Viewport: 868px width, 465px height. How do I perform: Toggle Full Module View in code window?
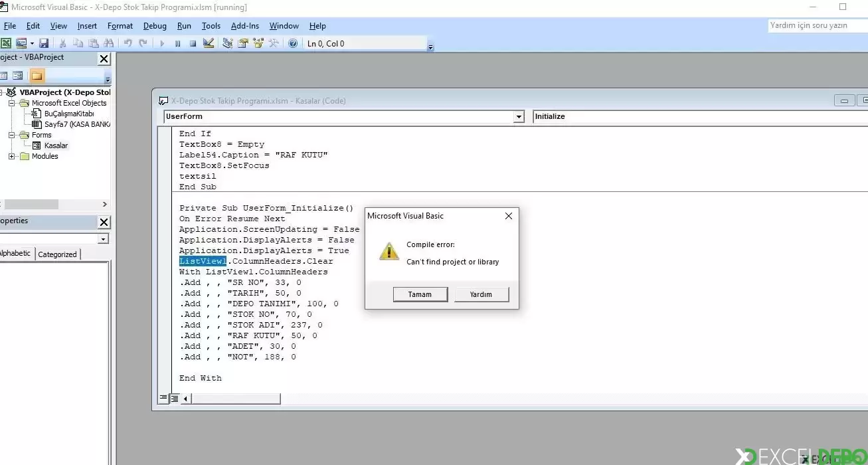pos(174,399)
